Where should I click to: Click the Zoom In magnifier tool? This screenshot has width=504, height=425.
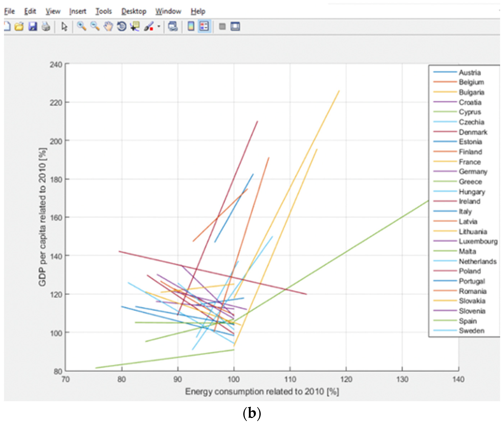click(x=81, y=26)
